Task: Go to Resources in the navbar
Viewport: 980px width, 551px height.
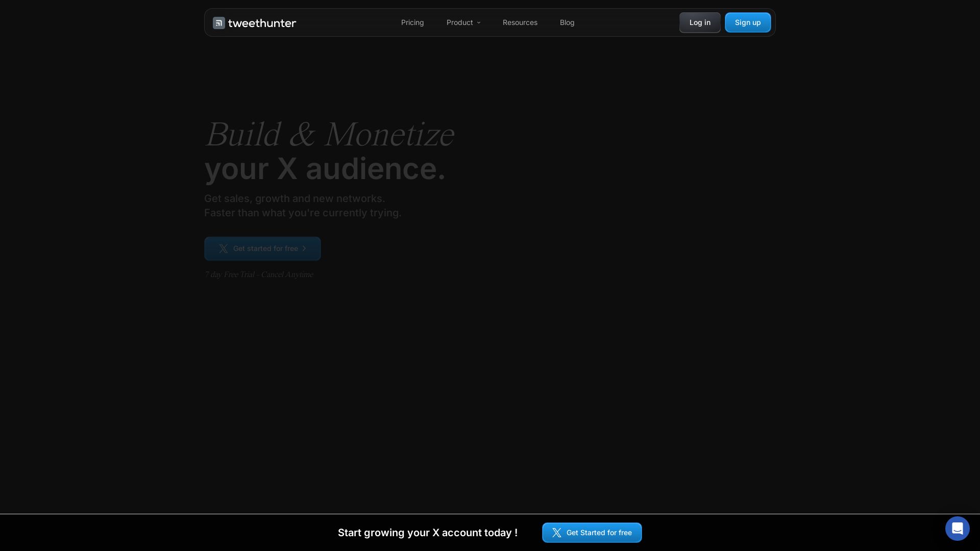Action: pos(520,22)
